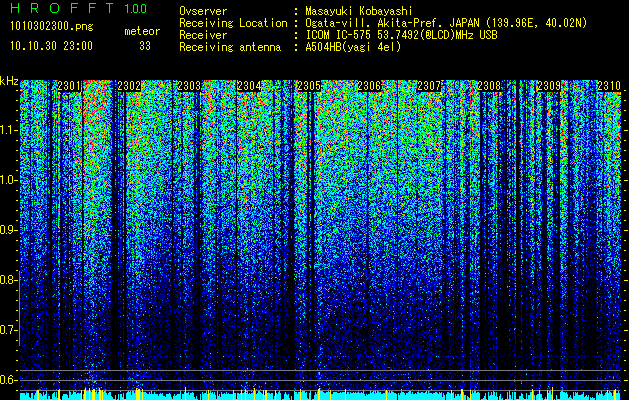Click the 2304 time marker
Image resolution: width=629 pixels, height=400 pixels.
click(249, 86)
